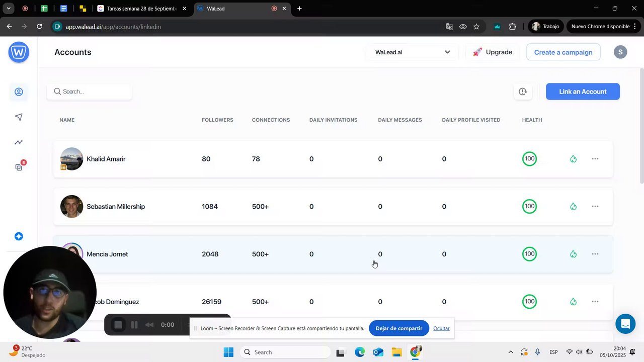The width and height of the screenshot is (644, 362).
Task: Show hidden system tray icons
Action: coord(511,352)
